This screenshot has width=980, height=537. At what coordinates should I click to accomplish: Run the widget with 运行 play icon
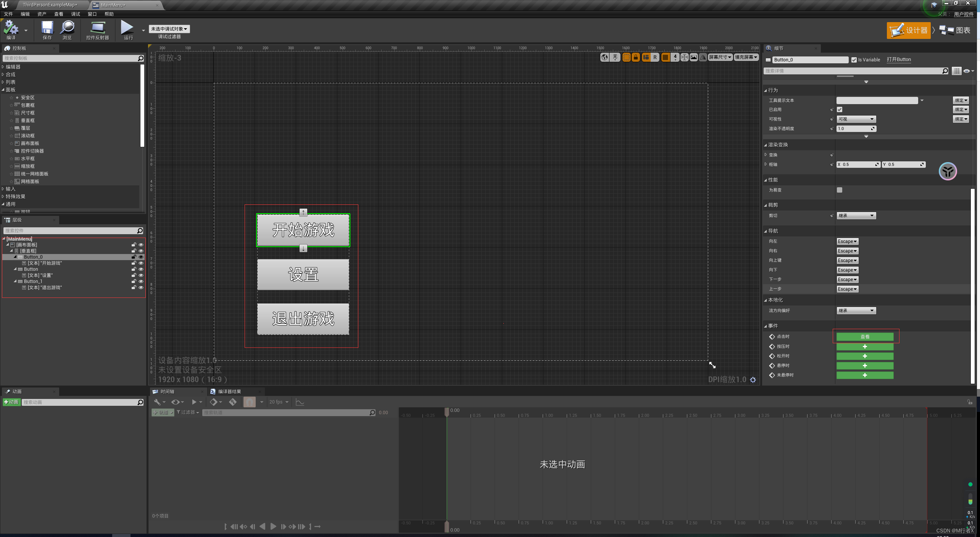(x=127, y=30)
